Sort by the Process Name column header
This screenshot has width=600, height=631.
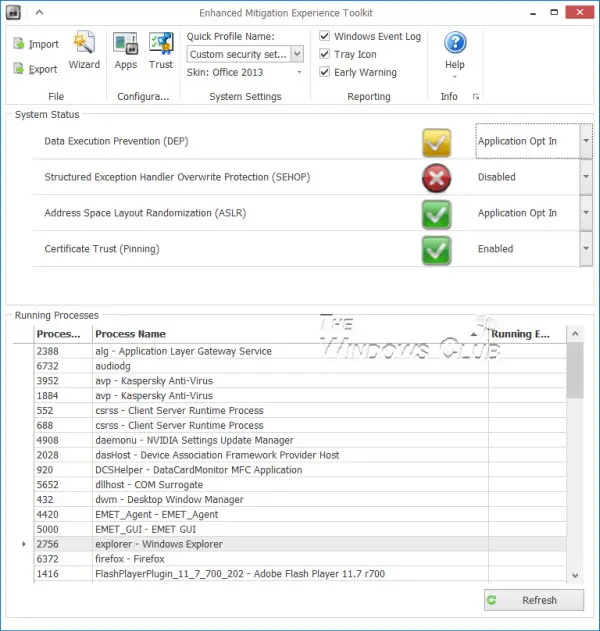tap(290, 334)
